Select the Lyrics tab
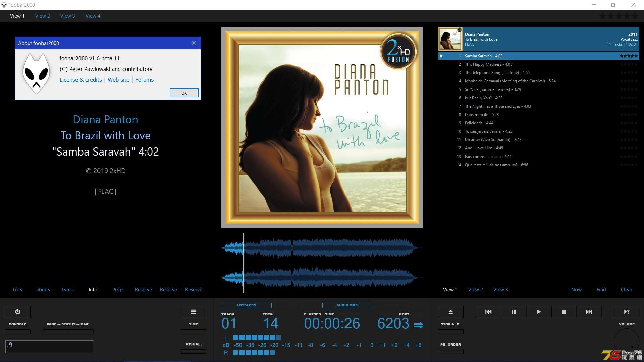Viewport: 644px width, 362px height. (68, 290)
